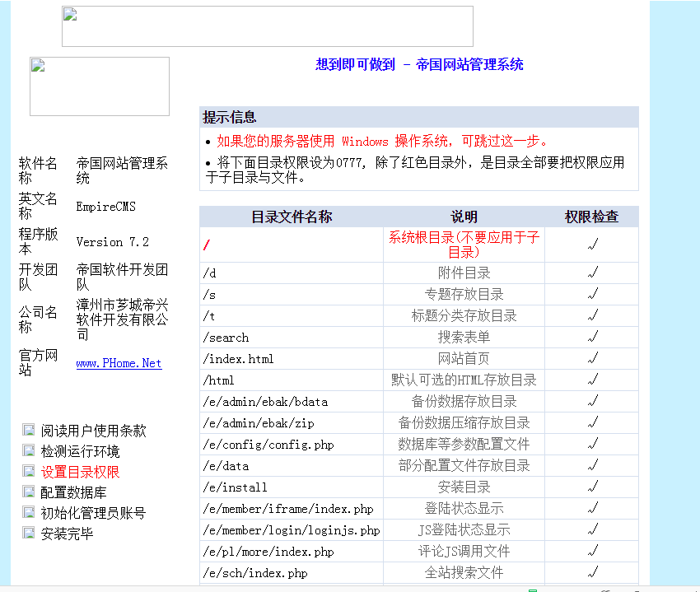Click the icon beside 检测运行环境
This screenshot has height=592, width=700.
coord(29,450)
